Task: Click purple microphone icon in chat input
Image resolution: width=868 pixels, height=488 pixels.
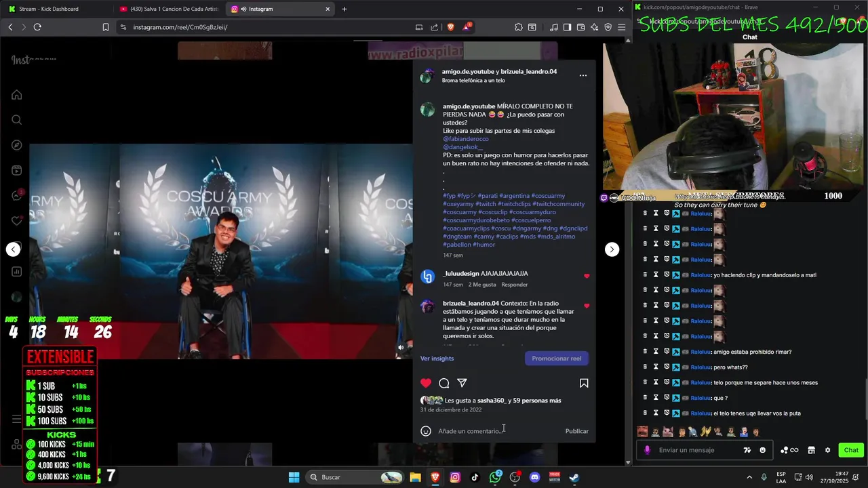Action: pyautogui.click(x=647, y=450)
